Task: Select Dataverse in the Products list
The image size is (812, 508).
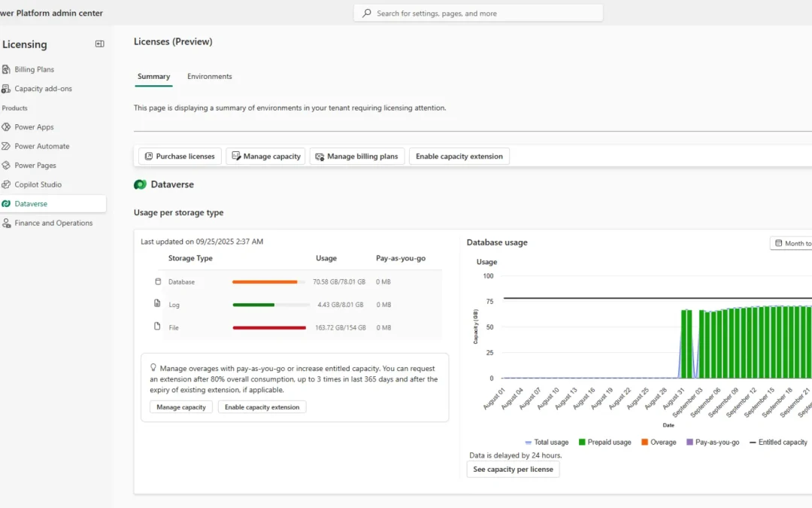Action: (x=31, y=204)
